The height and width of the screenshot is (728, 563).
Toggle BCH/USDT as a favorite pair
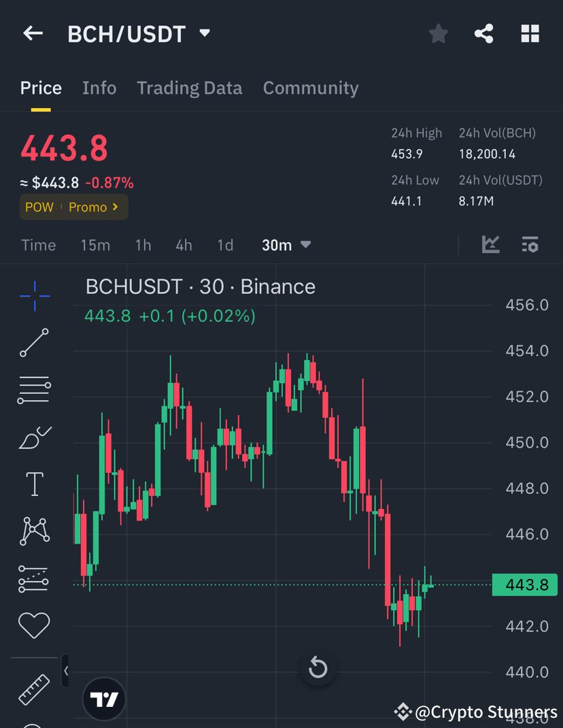(x=438, y=33)
